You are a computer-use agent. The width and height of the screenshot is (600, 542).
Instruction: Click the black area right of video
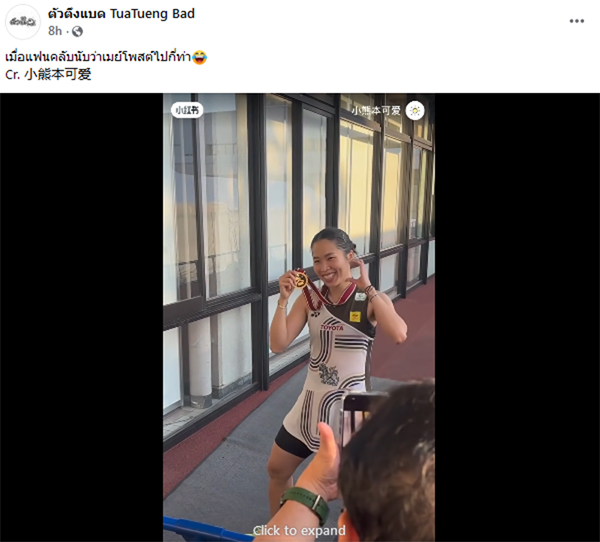(517, 317)
